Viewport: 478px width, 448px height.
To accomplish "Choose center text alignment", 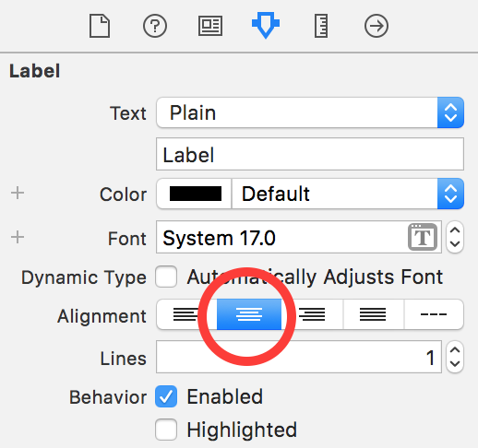I will pyautogui.click(x=249, y=314).
